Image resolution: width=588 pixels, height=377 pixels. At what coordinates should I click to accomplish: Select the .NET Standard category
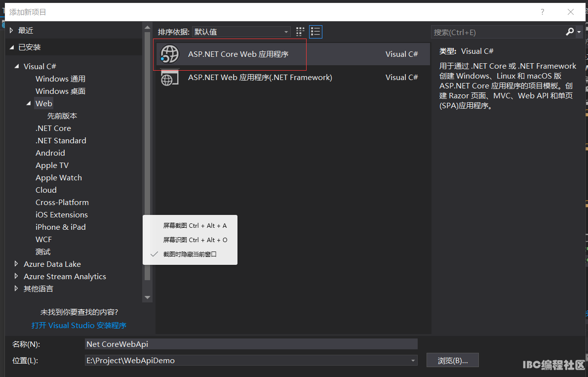click(61, 141)
